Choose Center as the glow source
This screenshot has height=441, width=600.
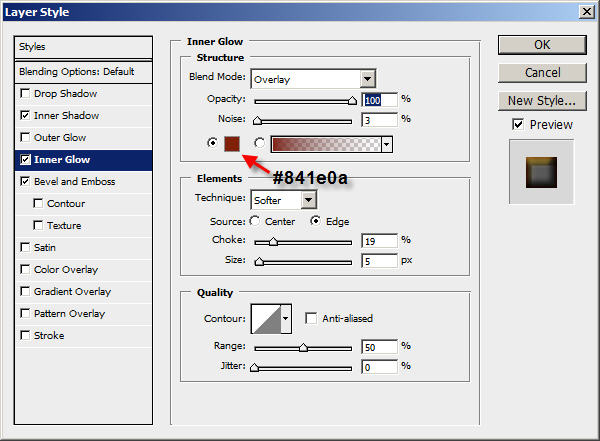(x=255, y=221)
